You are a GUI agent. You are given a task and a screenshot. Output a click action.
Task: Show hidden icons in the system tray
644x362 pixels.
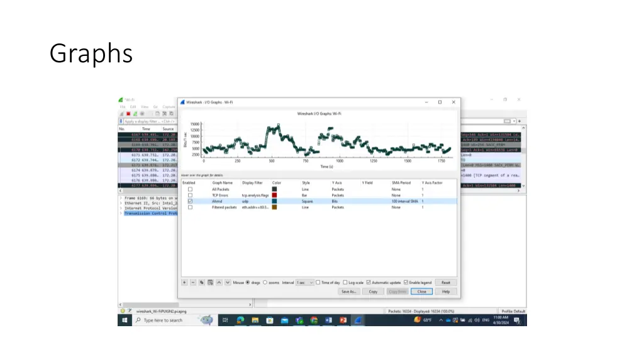click(441, 320)
